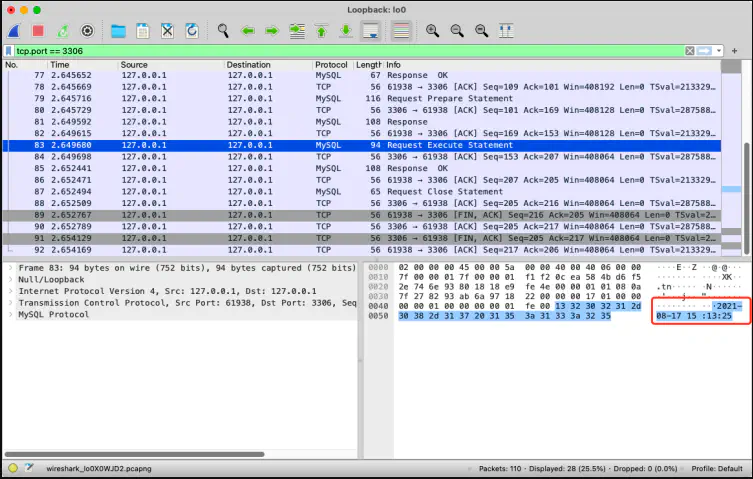Jump to first packet icon
Viewport: 753px width, 479px height.
(321, 31)
